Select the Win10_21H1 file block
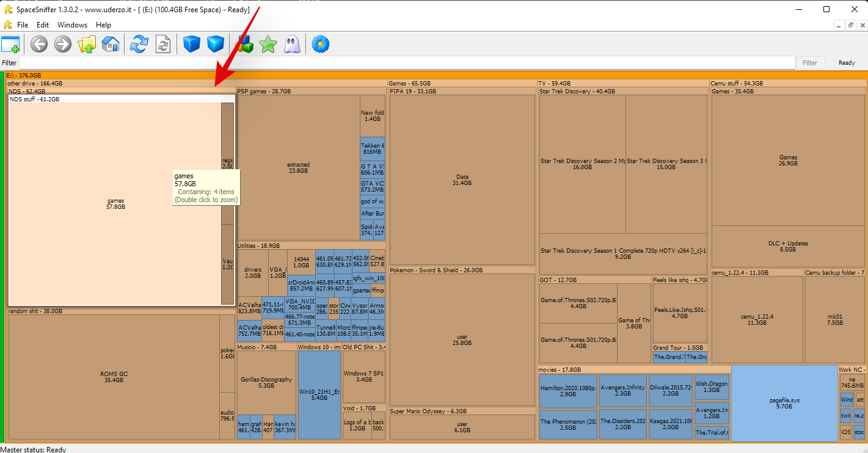Viewport: 868px width, 453px height. [319, 394]
